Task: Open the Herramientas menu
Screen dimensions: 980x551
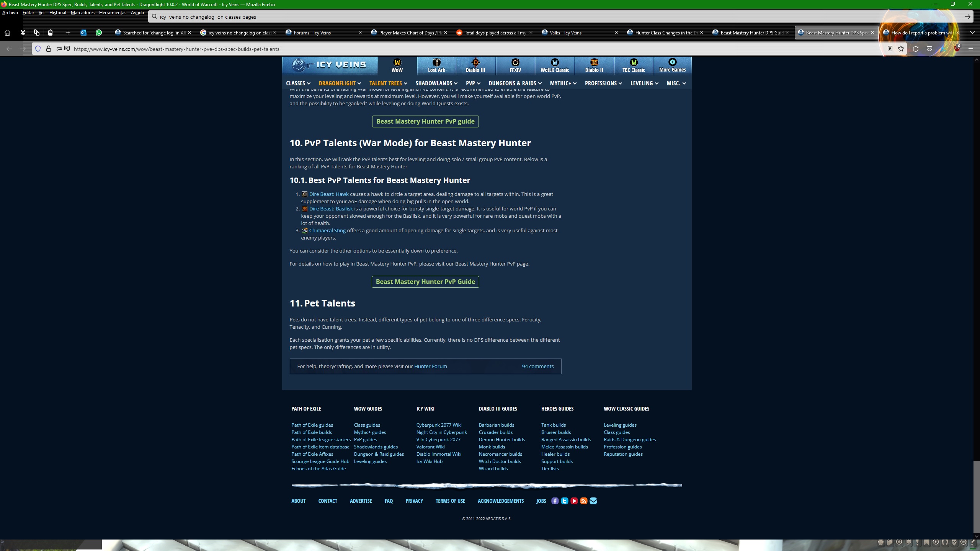Action: point(113,13)
